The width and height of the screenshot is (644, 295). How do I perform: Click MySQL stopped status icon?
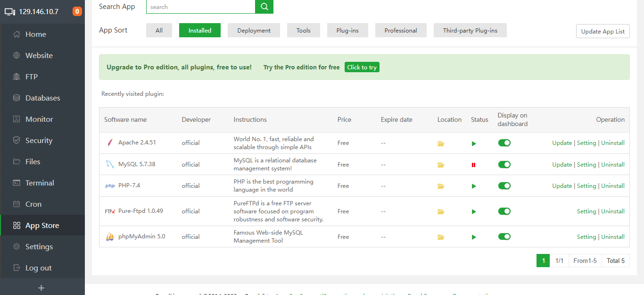point(473,165)
